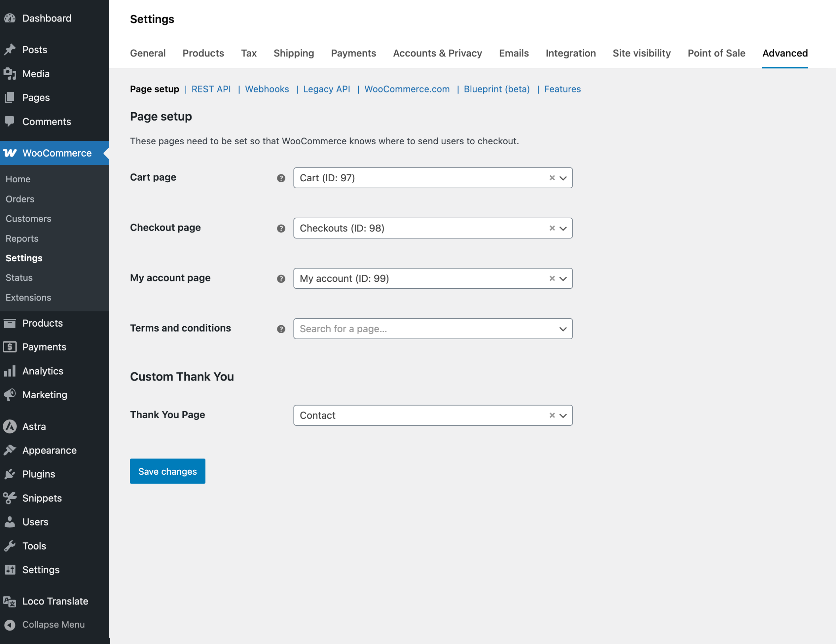Clear the Checkout page selection
Image resolution: width=836 pixels, height=644 pixels.
[552, 228]
